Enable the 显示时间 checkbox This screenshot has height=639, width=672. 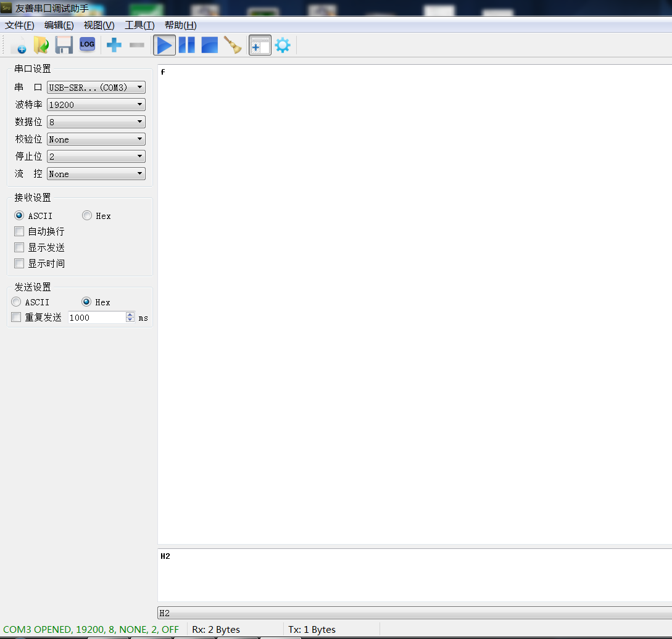[19, 264]
